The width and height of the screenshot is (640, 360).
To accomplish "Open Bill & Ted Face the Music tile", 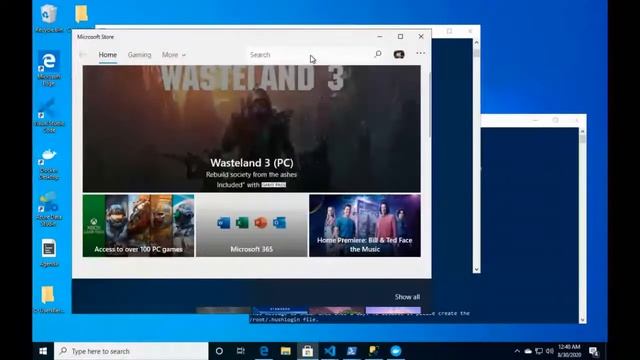I will (x=364, y=225).
